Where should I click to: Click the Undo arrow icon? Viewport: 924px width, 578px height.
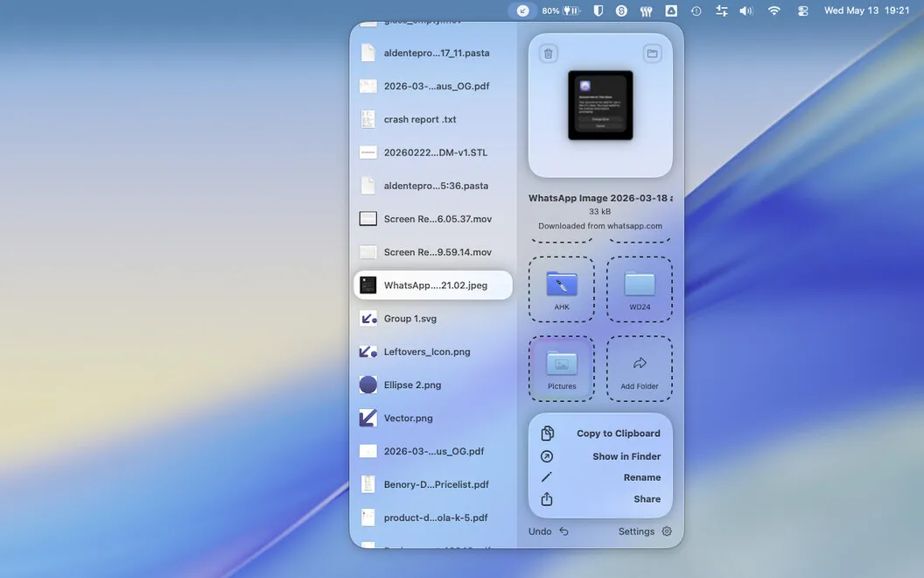tap(564, 532)
